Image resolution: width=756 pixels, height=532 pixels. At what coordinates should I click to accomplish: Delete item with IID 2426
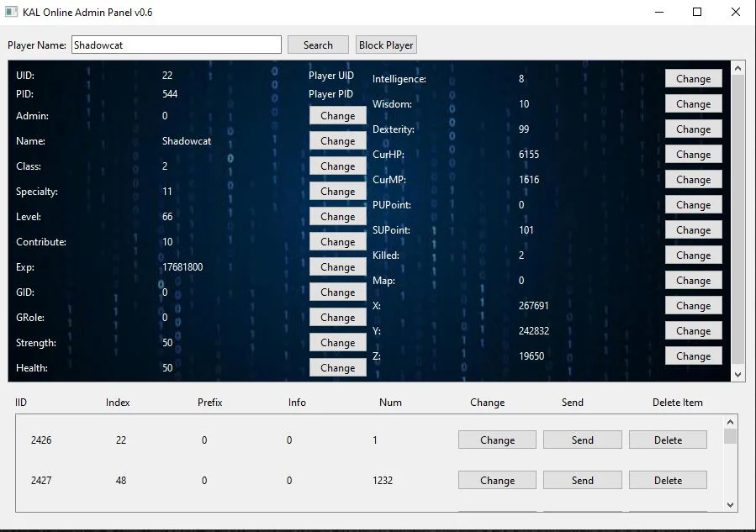pyautogui.click(x=668, y=440)
